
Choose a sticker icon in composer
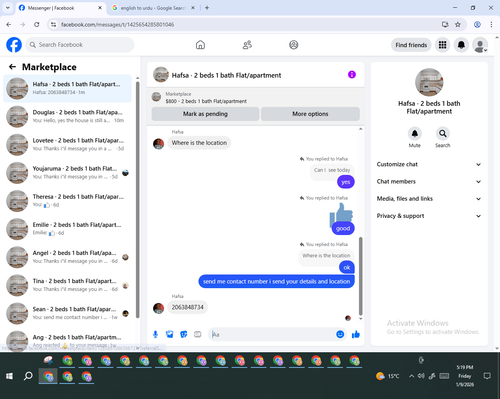[184, 334]
